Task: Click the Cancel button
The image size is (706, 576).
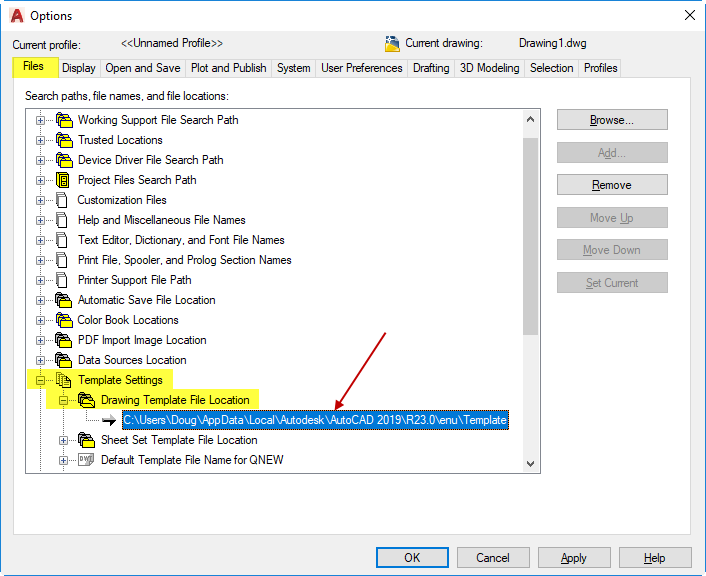Action: [493, 558]
